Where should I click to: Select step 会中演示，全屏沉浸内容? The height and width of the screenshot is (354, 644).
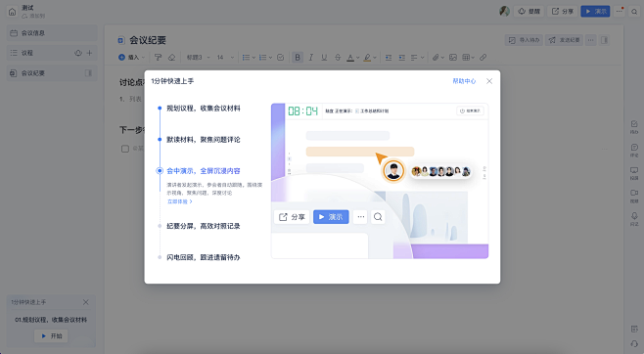204,170
